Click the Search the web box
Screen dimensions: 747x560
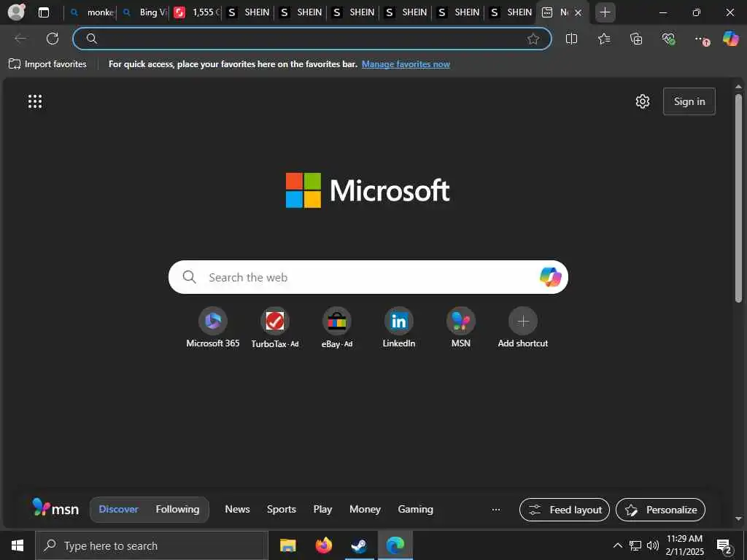coord(368,277)
